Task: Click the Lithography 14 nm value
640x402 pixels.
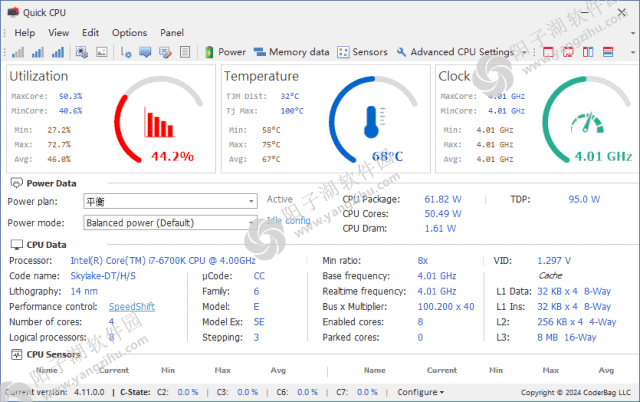Action: point(84,291)
